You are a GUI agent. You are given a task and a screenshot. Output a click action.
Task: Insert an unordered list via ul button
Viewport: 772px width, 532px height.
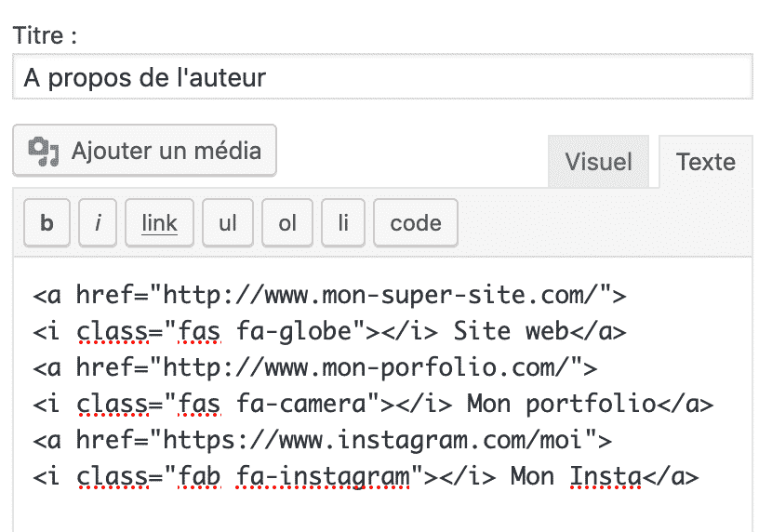[x=228, y=223]
